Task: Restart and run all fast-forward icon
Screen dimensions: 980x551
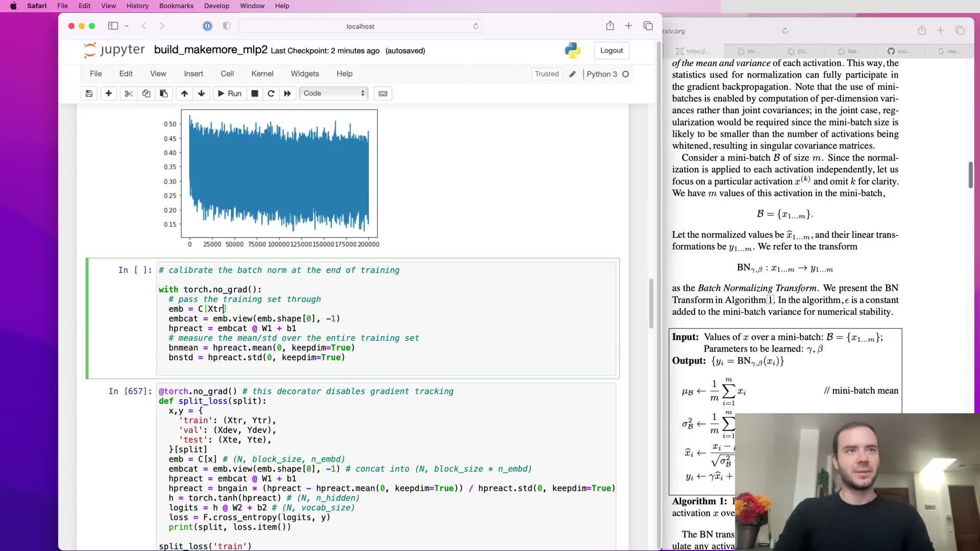Action: [287, 93]
